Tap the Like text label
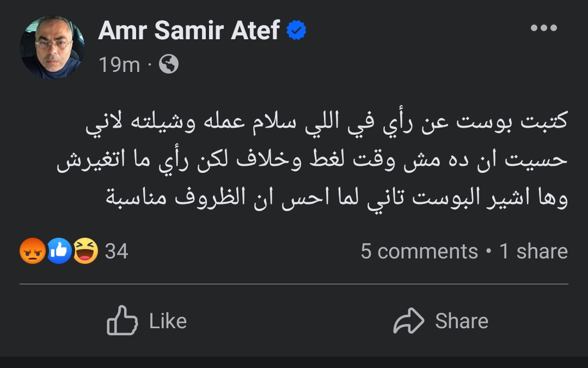Viewport: 588px width, 368px height. 168,321
